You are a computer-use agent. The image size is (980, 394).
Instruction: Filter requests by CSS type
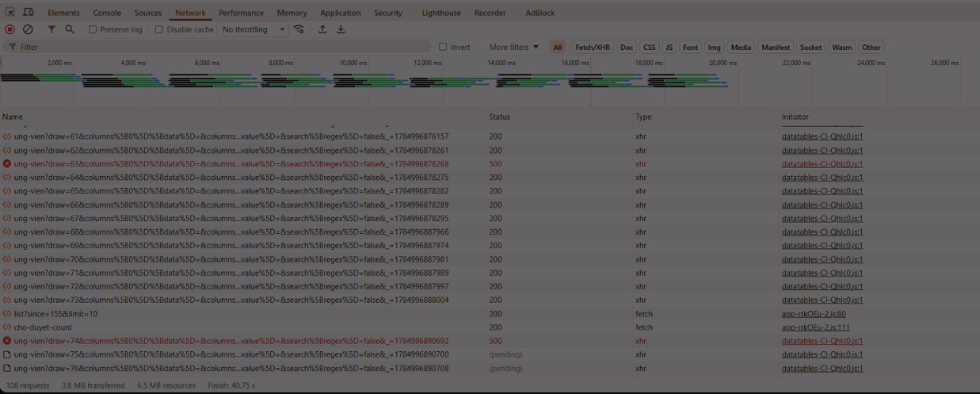pos(649,48)
